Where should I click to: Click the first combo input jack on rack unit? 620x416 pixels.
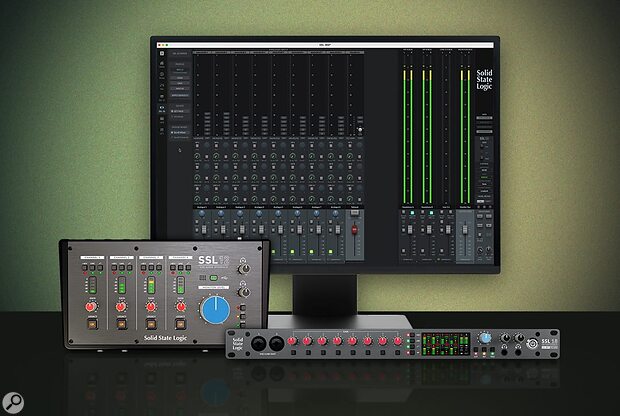(258, 343)
